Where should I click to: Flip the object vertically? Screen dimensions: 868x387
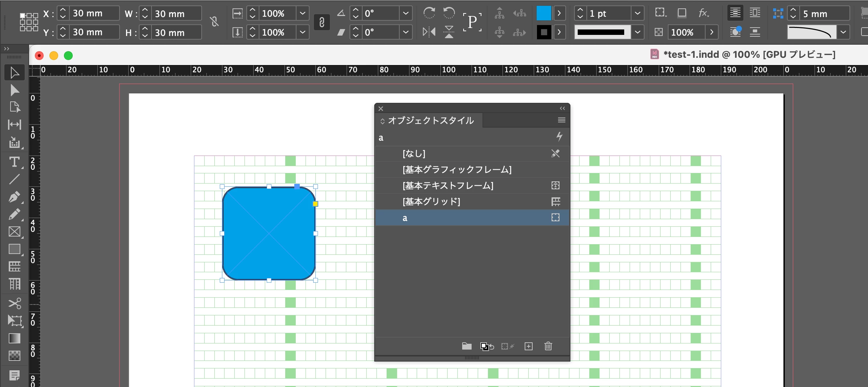coord(449,32)
